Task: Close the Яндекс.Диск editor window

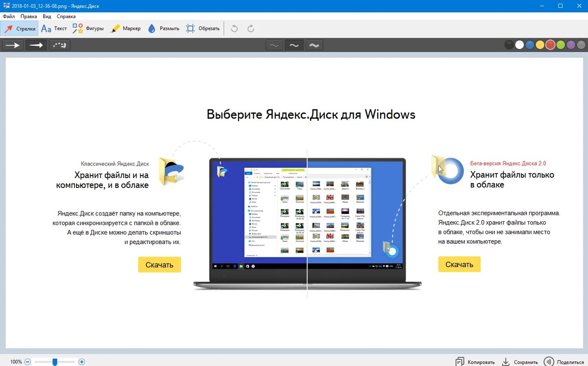Action: point(579,6)
